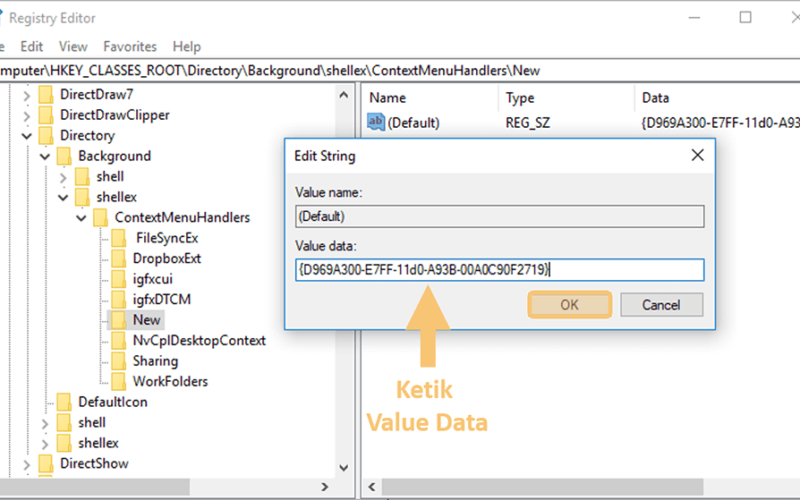Select the igfxDTCM registry key
The image size is (800, 500).
162,299
